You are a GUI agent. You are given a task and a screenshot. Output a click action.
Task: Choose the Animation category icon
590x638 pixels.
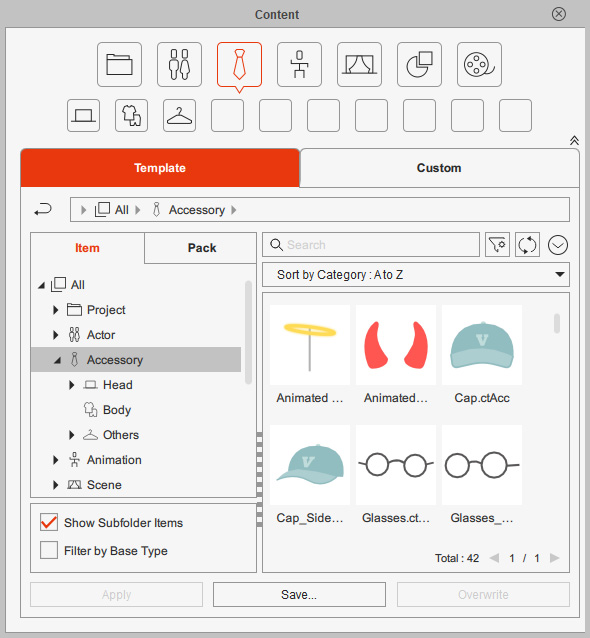pos(299,65)
